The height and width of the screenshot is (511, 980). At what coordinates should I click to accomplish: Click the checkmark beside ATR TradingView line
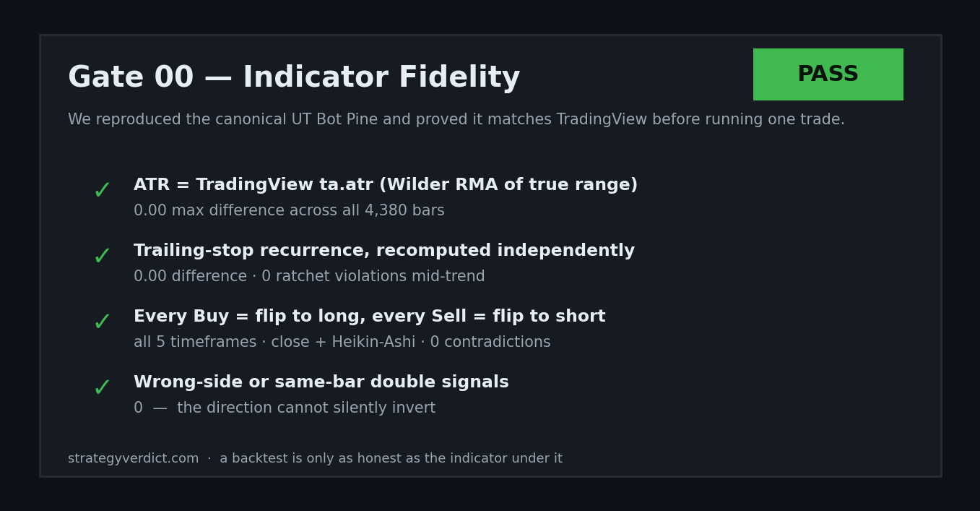(x=103, y=192)
